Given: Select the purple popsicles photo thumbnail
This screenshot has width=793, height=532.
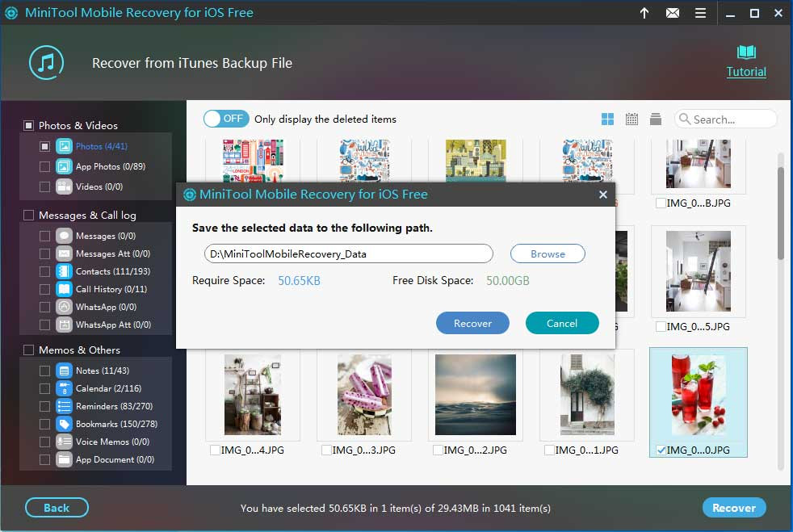Looking at the screenshot, I should point(364,395).
